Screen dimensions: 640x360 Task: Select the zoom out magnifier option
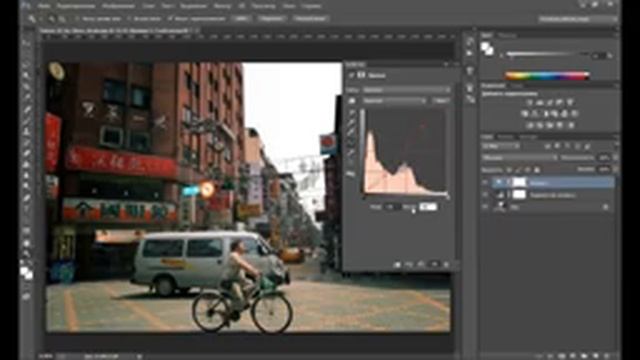coord(62,19)
